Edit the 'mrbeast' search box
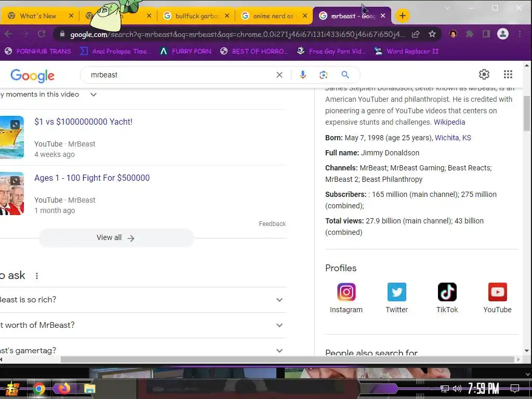 (x=180, y=75)
